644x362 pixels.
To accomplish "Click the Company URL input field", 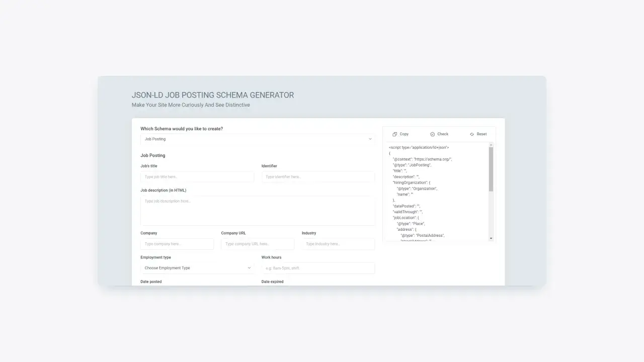I will (x=258, y=244).
